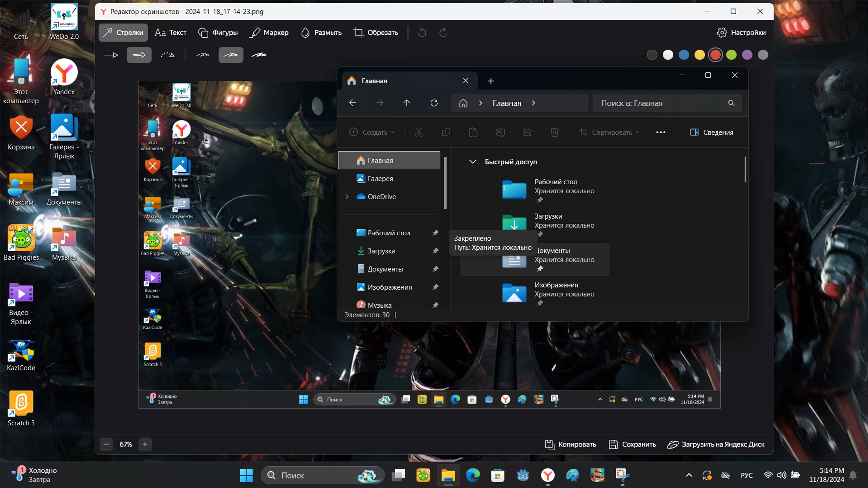Choose the Marker (Маркер) tool
Screen dimensions: 868x488
[x=269, y=33]
